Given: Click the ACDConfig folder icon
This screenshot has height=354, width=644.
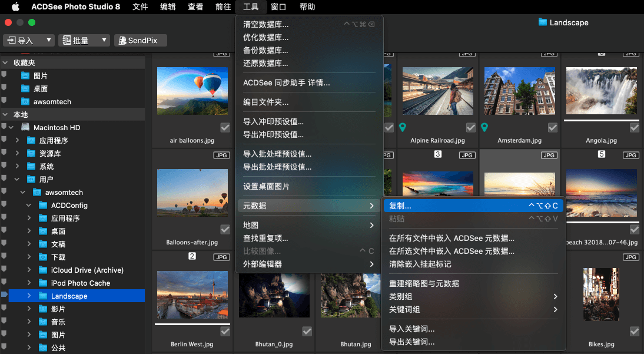Looking at the screenshot, I should click(43, 205).
